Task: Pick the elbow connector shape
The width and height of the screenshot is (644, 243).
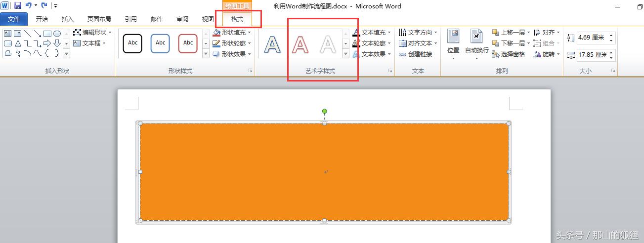Action: (x=28, y=43)
